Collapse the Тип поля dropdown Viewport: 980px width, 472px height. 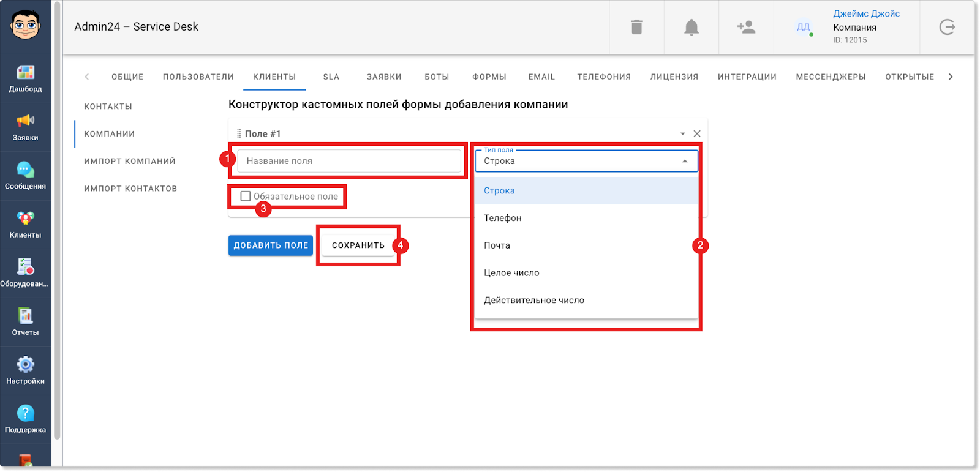click(x=685, y=161)
